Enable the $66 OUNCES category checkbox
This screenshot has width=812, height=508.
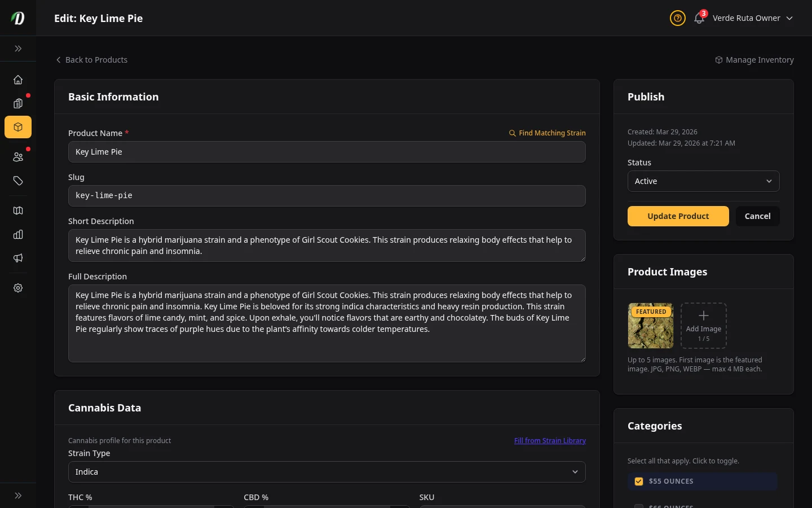[x=639, y=506]
